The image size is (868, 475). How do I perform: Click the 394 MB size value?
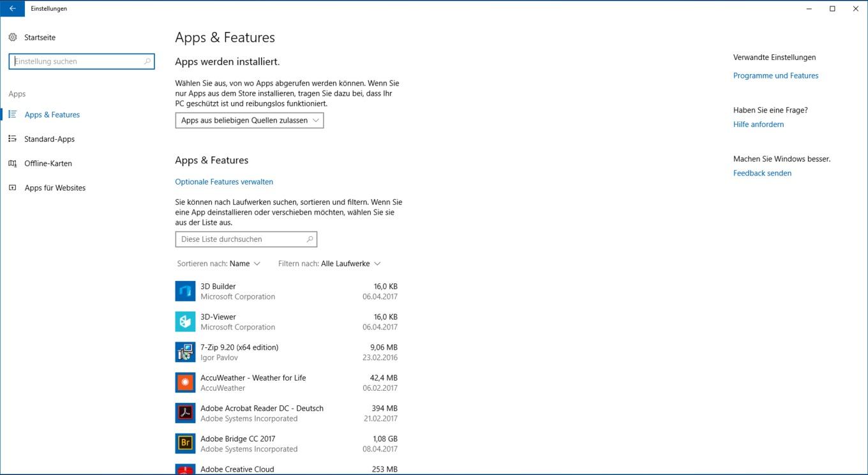click(x=385, y=409)
